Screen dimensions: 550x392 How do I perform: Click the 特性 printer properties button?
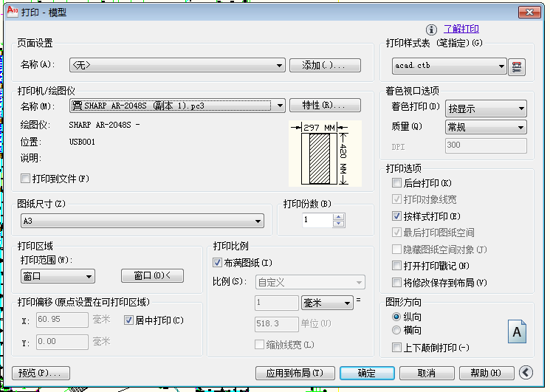325,105
